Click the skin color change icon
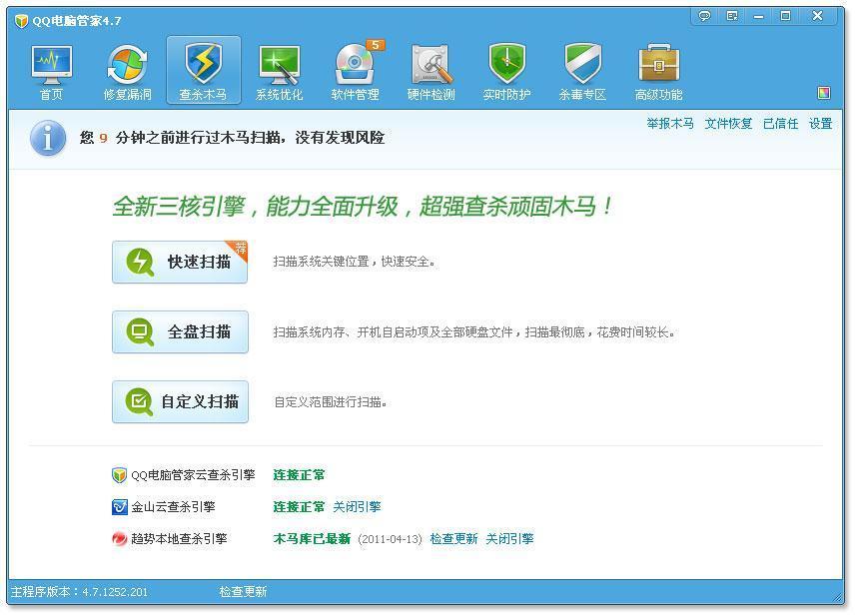The width and height of the screenshot is (856, 616). tap(824, 93)
